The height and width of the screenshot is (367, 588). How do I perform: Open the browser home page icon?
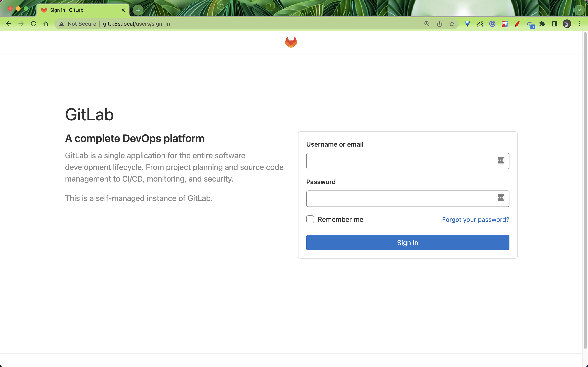coord(46,24)
